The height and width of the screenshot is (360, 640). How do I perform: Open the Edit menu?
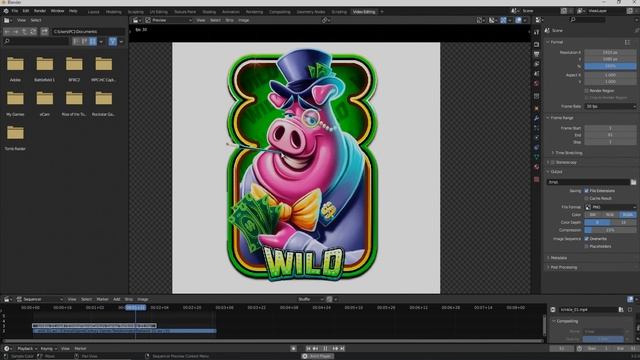pyautogui.click(x=26, y=11)
